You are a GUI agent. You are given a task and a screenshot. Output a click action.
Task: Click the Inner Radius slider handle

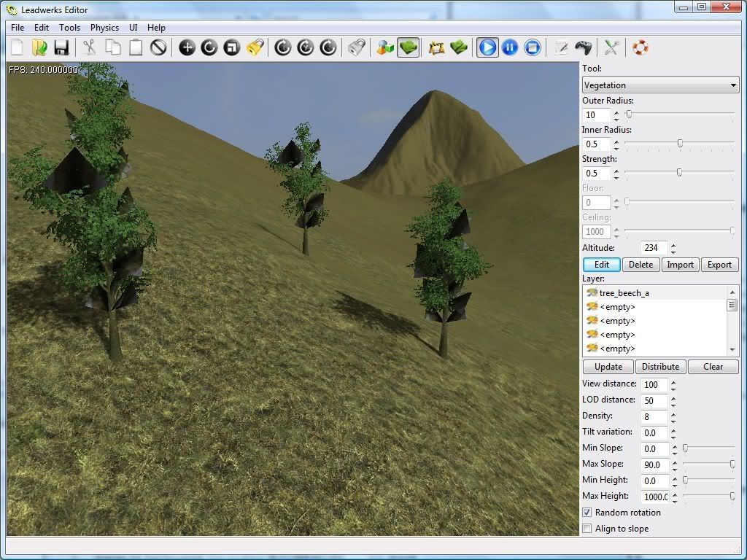click(680, 144)
